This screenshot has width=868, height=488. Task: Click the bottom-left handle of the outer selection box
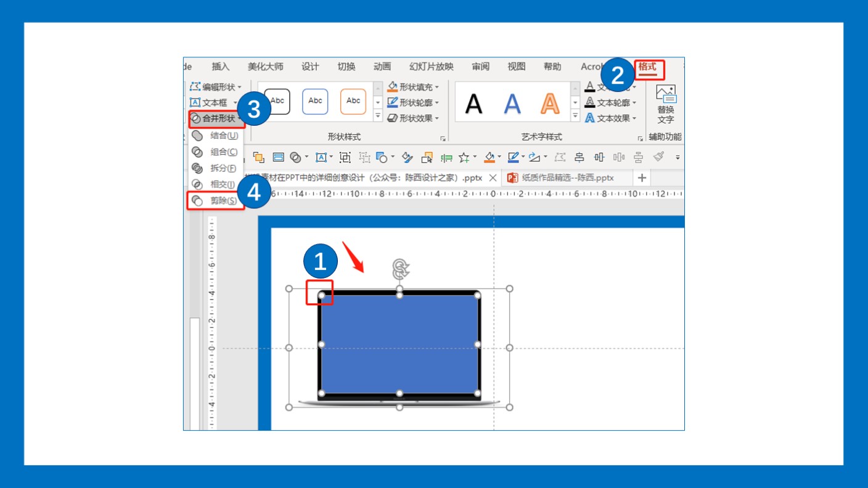[289, 407]
